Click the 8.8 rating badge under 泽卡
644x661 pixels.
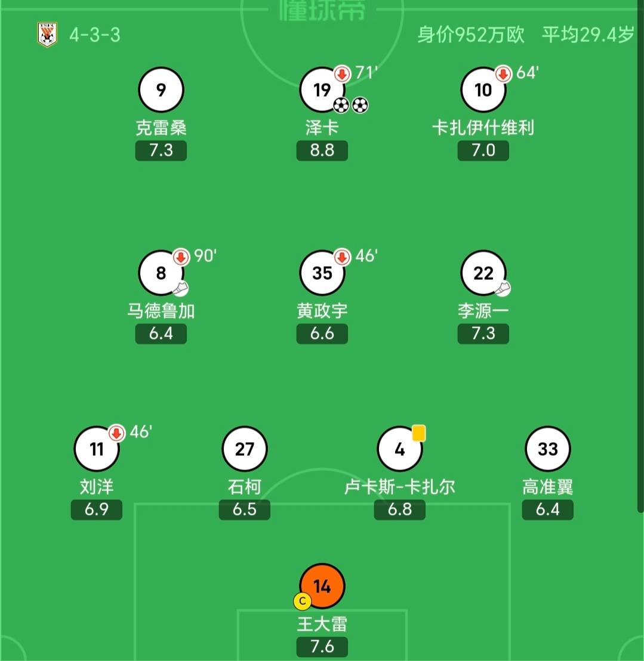pos(322,150)
